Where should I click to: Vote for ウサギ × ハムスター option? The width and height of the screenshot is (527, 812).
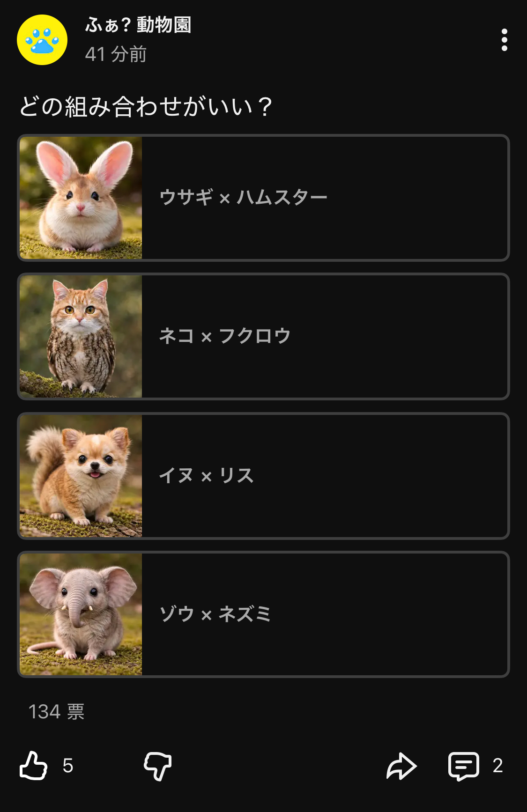pos(263,198)
